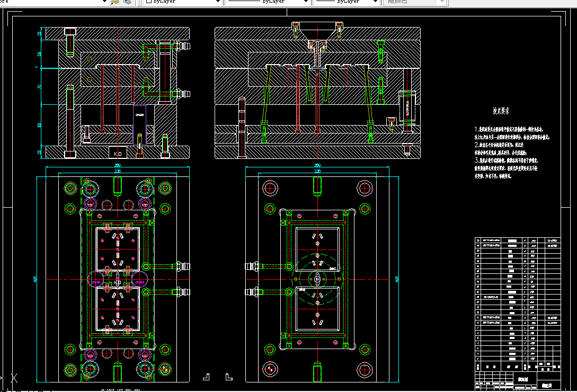Pick the vertical 400 dimension right of right plan view

click(397, 279)
